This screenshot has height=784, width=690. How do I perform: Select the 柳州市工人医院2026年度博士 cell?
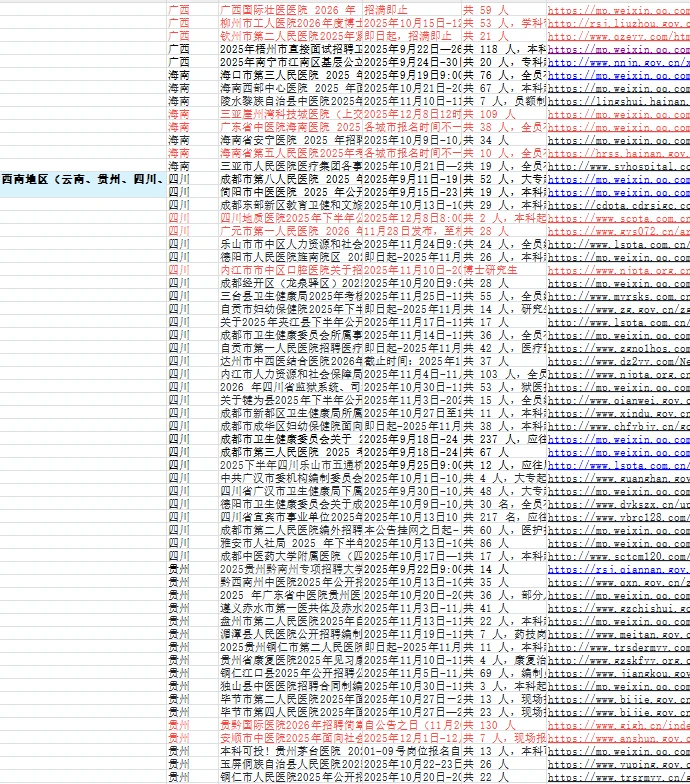click(x=291, y=23)
